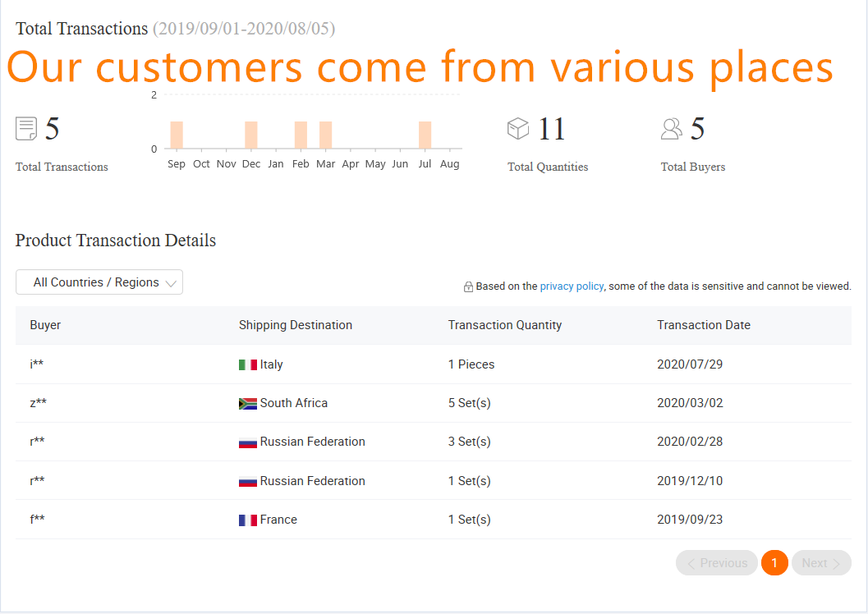Click the Transaction Quantity column header
Image resolution: width=868 pixels, height=614 pixels.
(505, 325)
